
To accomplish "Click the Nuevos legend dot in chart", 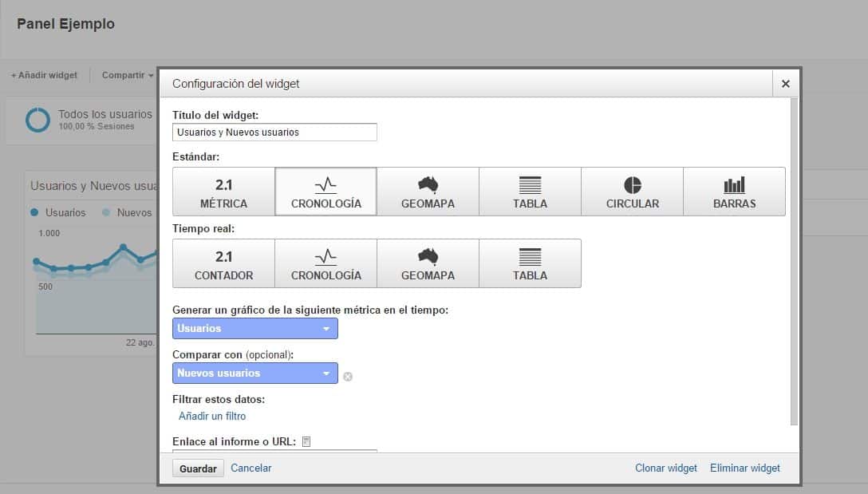I will [x=106, y=212].
